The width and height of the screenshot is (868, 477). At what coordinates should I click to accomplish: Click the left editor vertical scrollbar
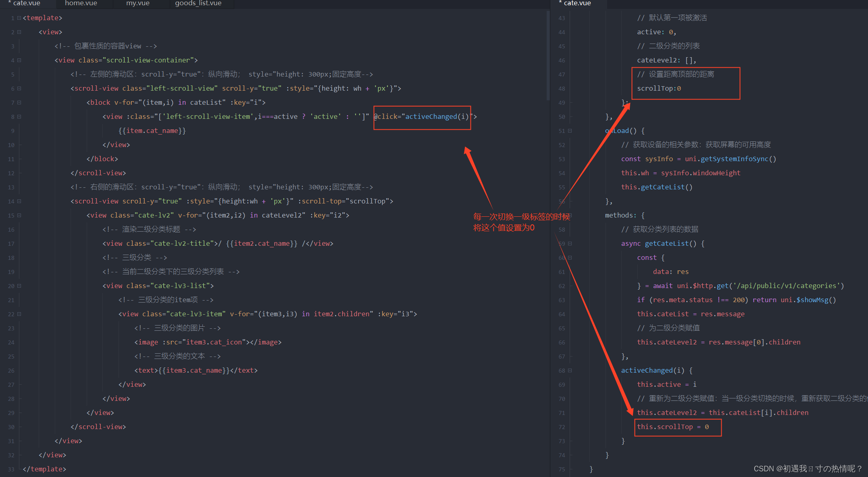pos(548,56)
